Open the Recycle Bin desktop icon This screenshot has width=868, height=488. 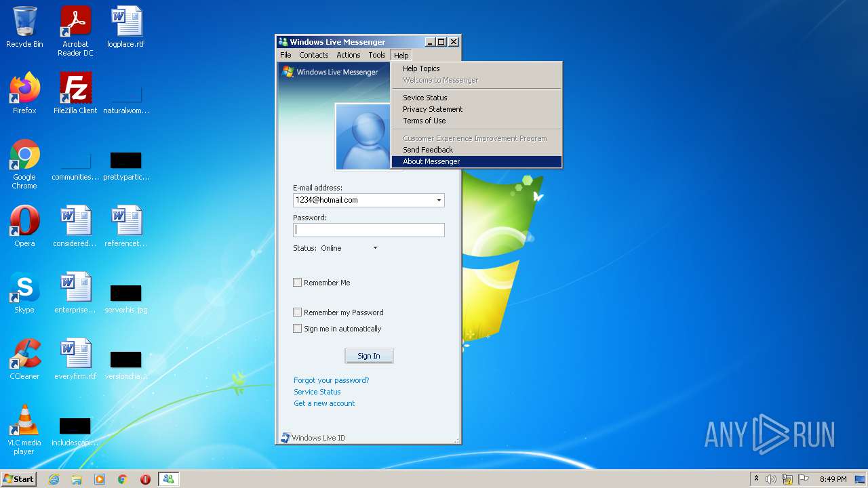(x=24, y=27)
